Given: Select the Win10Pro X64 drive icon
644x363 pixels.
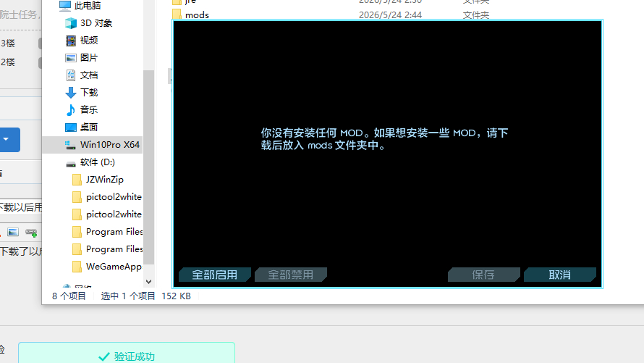Looking at the screenshot, I should point(71,145).
